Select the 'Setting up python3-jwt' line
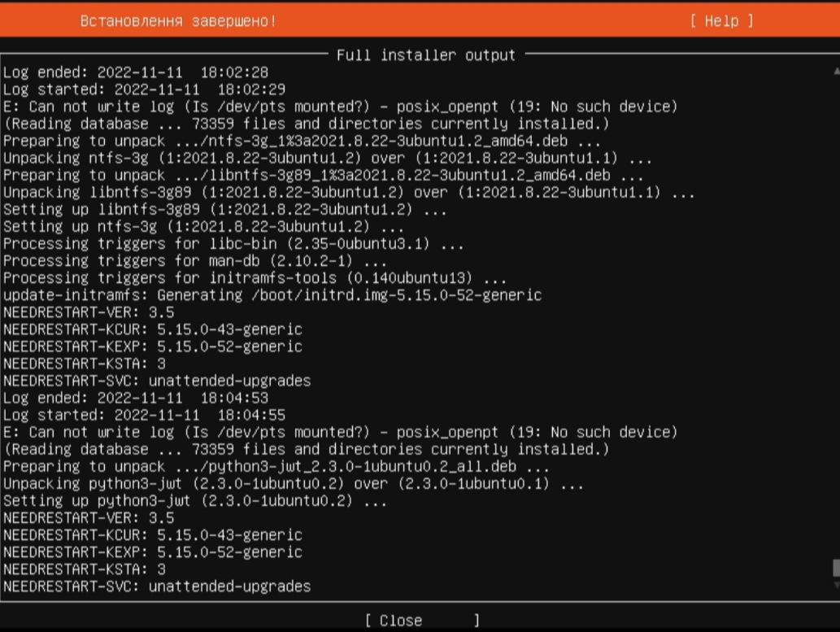Image resolution: width=840 pixels, height=632 pixels. tap(195, 501)
